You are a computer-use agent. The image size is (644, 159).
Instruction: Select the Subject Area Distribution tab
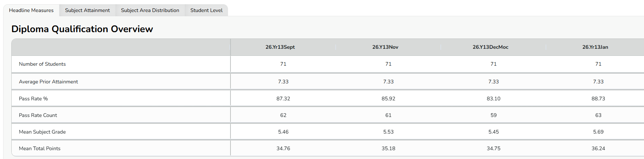[x=150, y=10]
